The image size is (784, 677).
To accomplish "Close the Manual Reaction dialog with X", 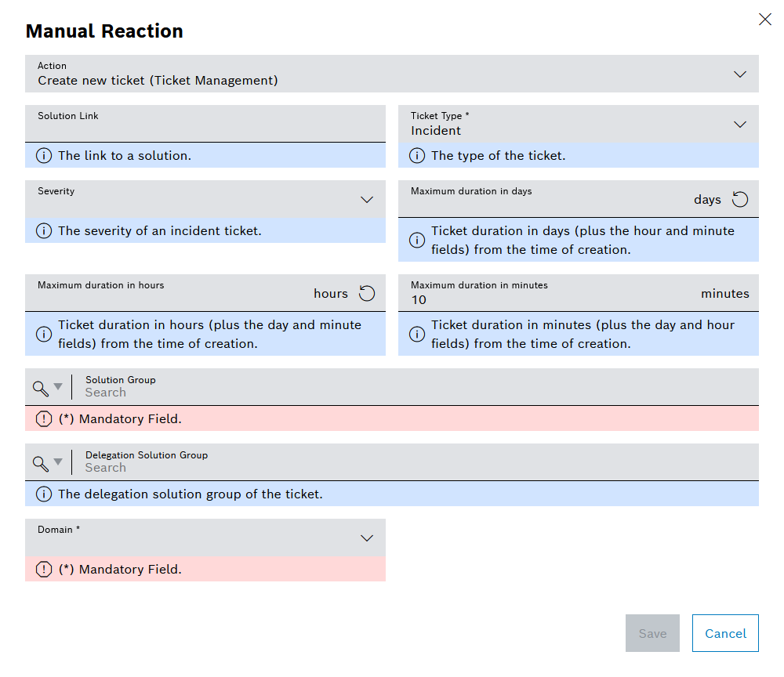I will click(764, 20).
